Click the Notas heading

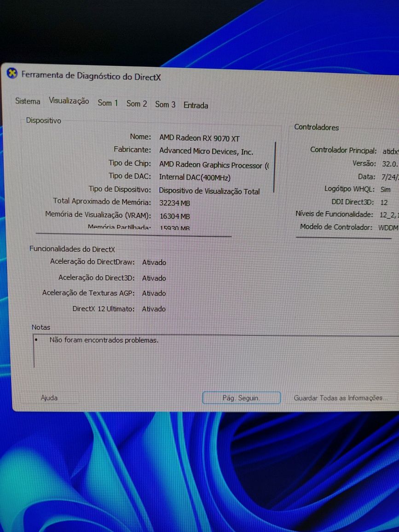pos(40,327)
